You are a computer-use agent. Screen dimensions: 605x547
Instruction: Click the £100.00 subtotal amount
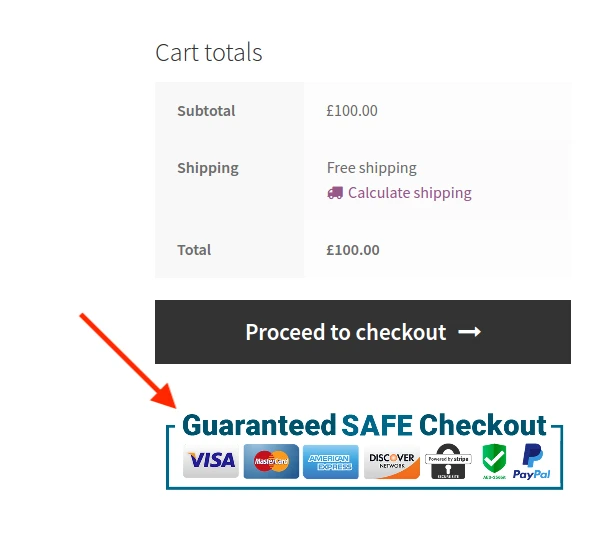click(x=352, y=111)
